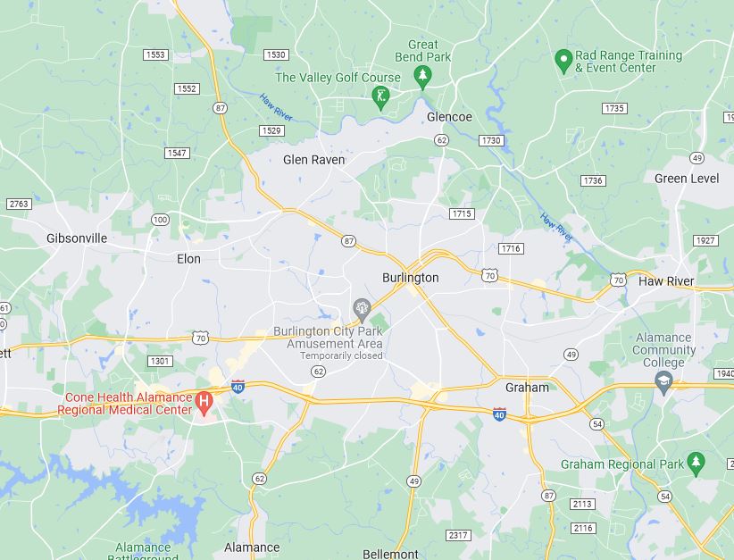Select Alamance Community College graduation cap icon
This screenshot has height=560, width=734.
(663, 382)
